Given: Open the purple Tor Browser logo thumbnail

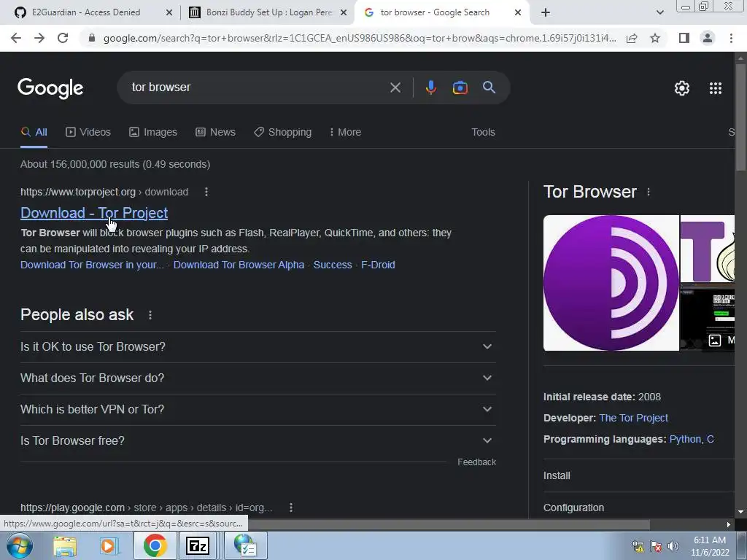Looking at the screenshot, I should 611,283.
